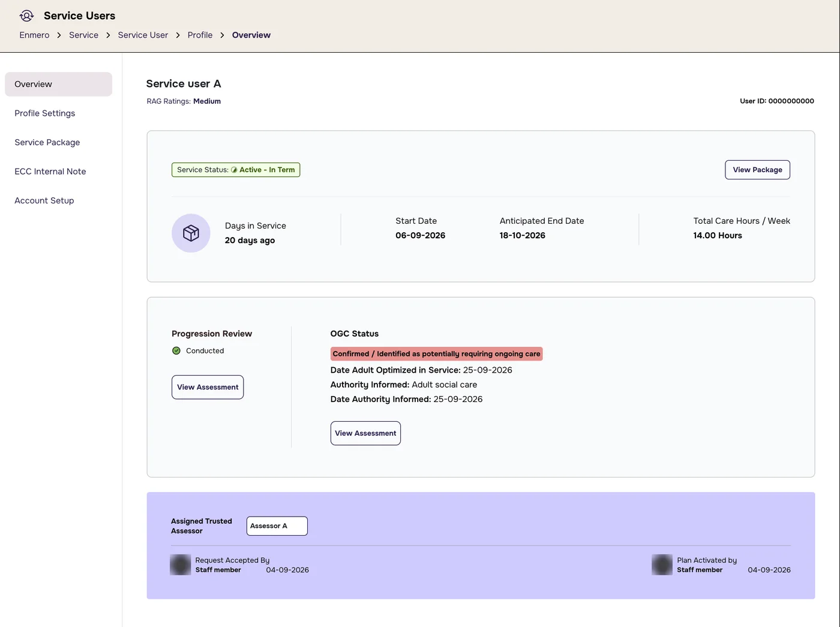The height and width of the screenshot is (627, 840).
Task: Click the View Package button
Action: [x=757, y=170]
